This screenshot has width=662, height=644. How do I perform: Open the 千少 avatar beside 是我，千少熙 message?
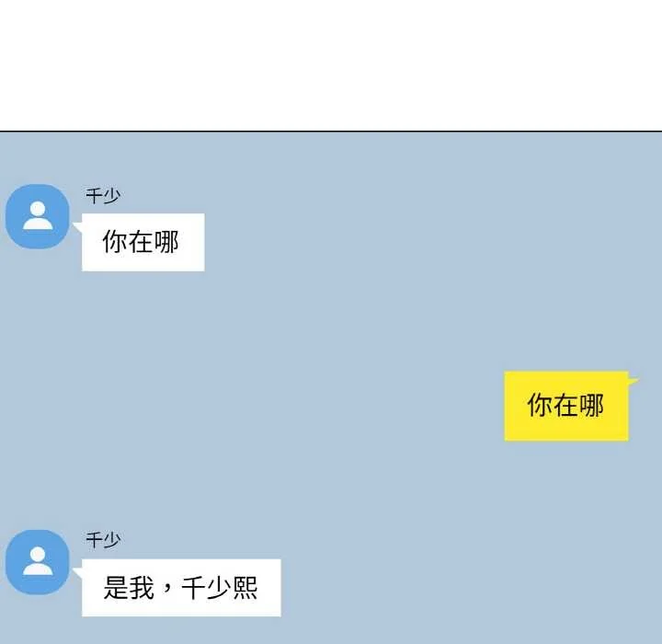coord(37,562)
